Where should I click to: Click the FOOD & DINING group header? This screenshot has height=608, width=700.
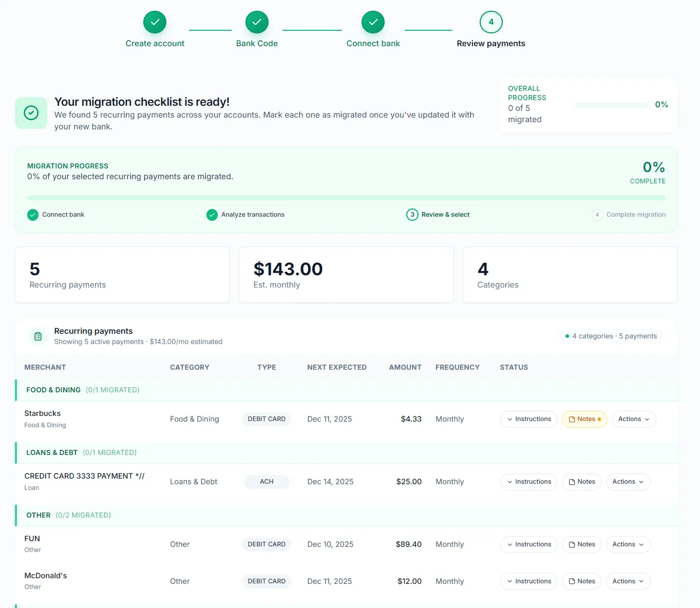pos(347,390)
